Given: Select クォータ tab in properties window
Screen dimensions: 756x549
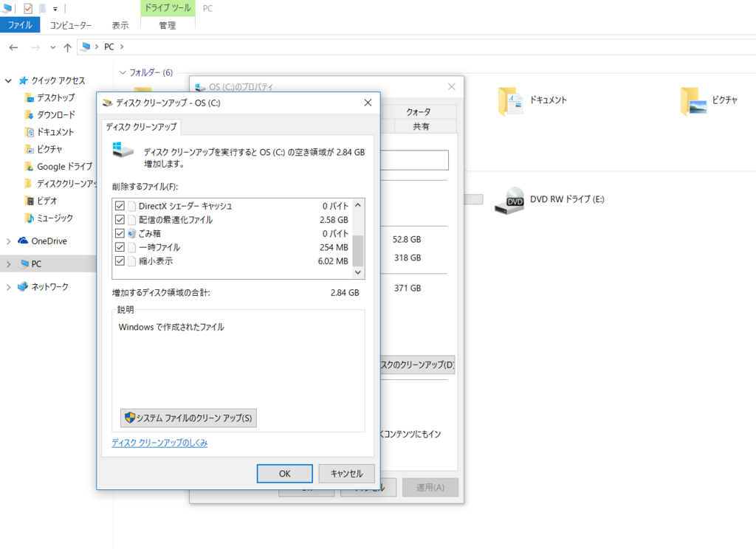Looking at the screenshot, I should pos(418,112).
